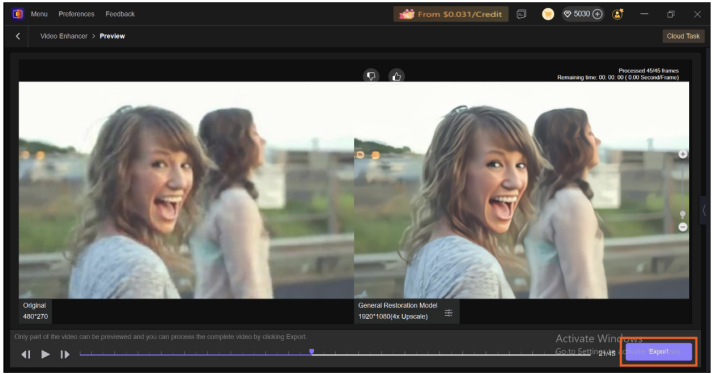Play the preview video
The image size is (714, 374).
[45, 354]
